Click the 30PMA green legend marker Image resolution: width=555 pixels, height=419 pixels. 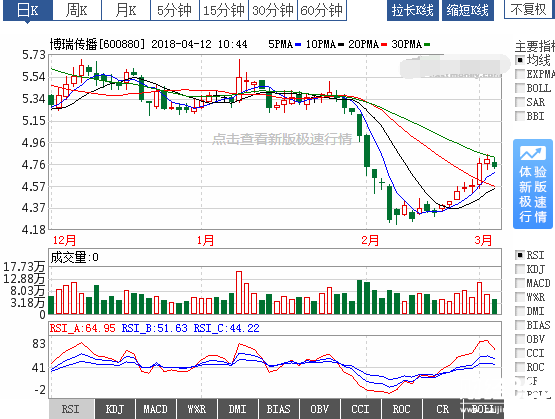(427, 45)
